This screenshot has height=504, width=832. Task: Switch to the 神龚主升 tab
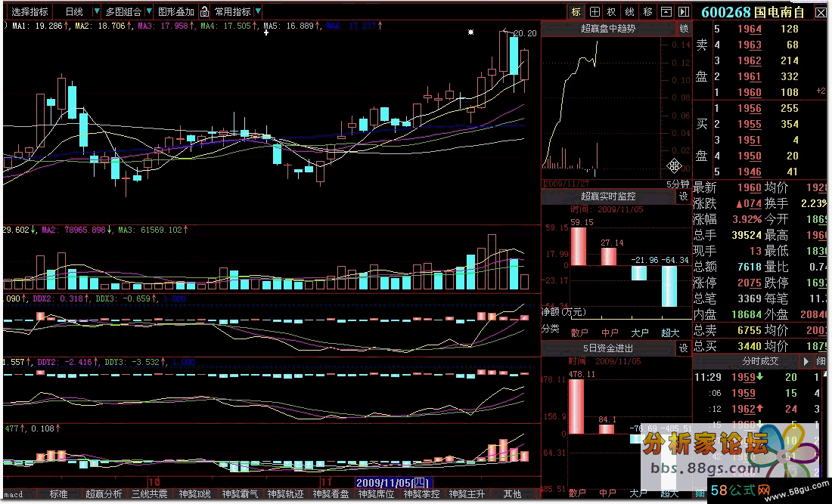(x=467, y=494)
